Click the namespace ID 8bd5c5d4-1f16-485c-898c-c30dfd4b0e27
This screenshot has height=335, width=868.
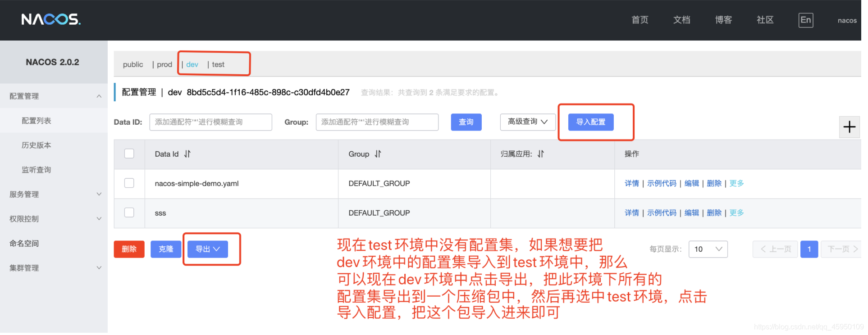(x=268, y=92)
